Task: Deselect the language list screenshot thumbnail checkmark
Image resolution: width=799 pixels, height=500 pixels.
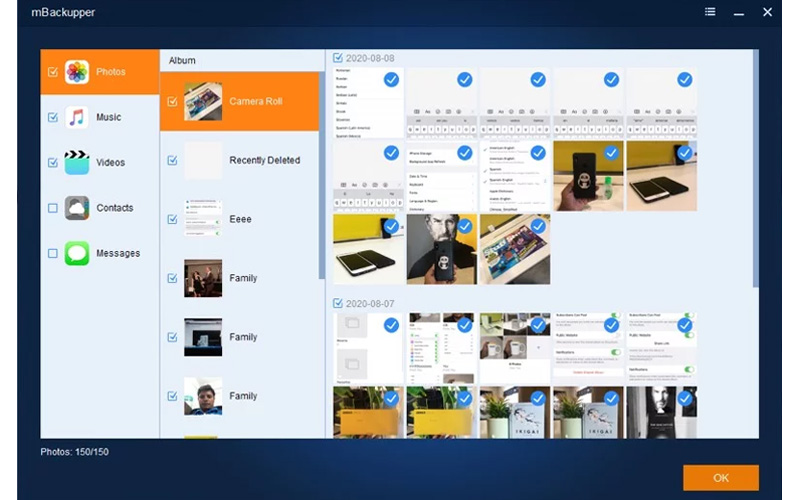Action: [391, 80]
